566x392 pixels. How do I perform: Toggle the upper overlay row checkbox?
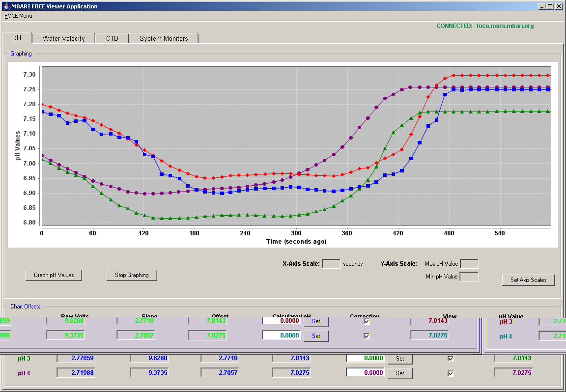[367, 321]
